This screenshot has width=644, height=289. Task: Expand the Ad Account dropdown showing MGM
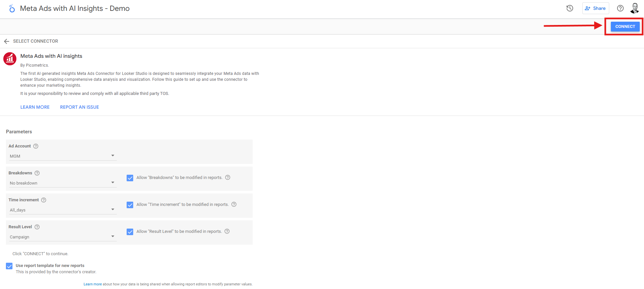62,156
